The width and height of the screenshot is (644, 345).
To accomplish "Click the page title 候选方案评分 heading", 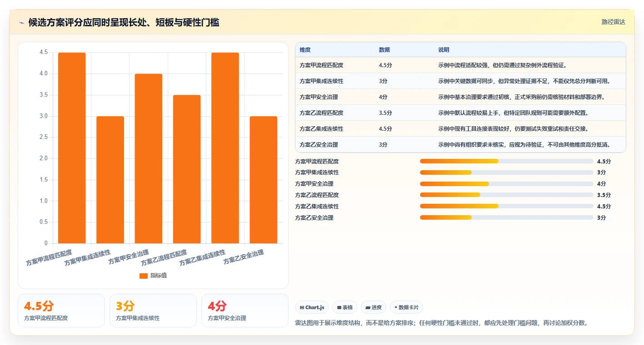I will [124, 23].
